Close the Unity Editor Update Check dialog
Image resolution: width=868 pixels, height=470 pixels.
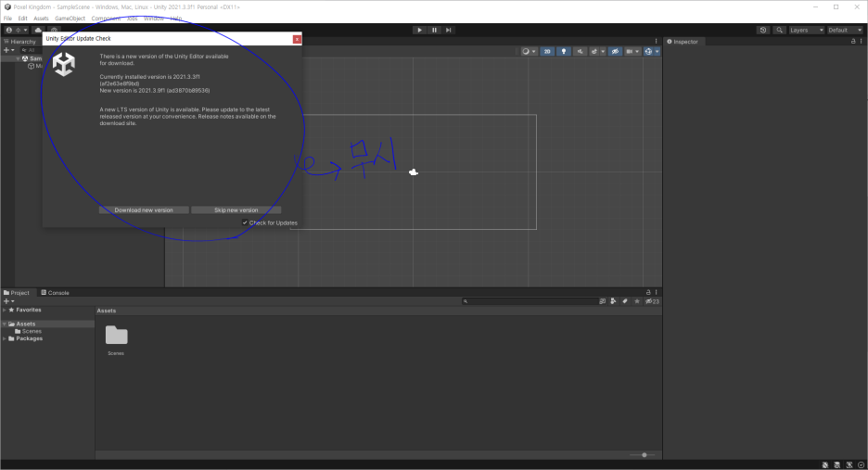point(298,39)
